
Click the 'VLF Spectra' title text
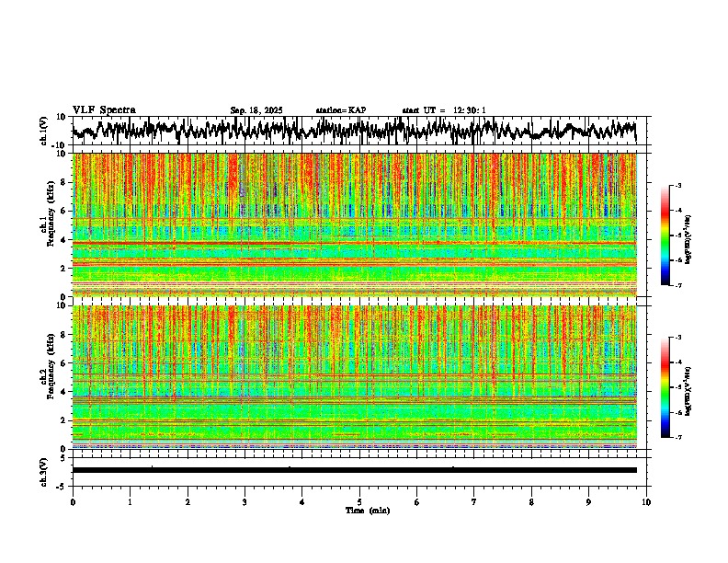pyautogui.click(x=104, y=110)
